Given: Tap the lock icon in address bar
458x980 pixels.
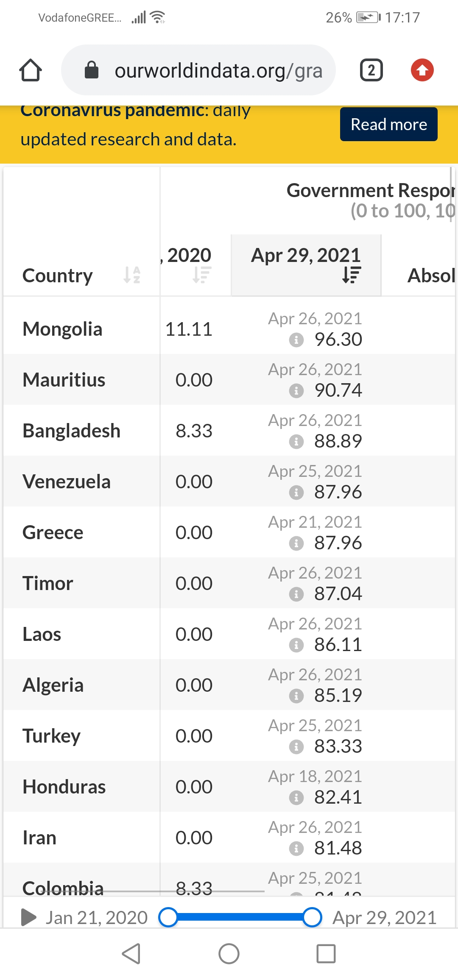Looking at the screenshot, I should pos(92,70).
